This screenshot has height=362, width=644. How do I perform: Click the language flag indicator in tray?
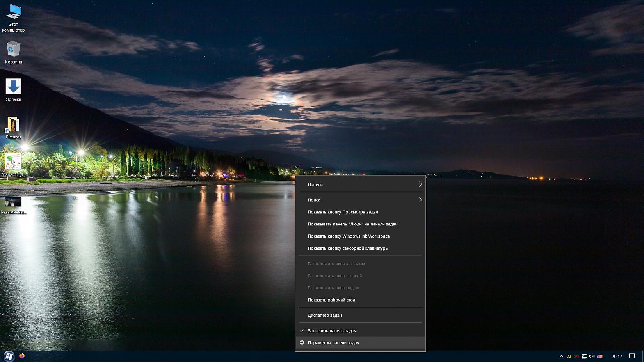pos(600,356)
